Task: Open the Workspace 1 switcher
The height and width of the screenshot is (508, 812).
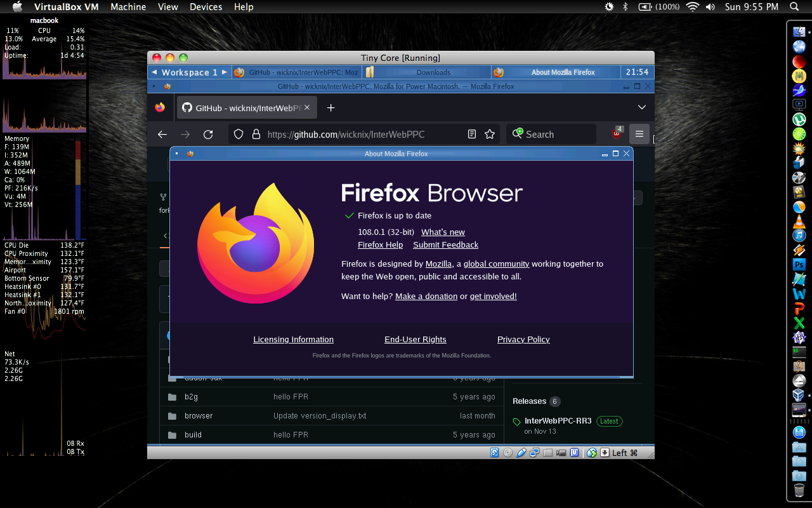Action: [x=189, y=72]
